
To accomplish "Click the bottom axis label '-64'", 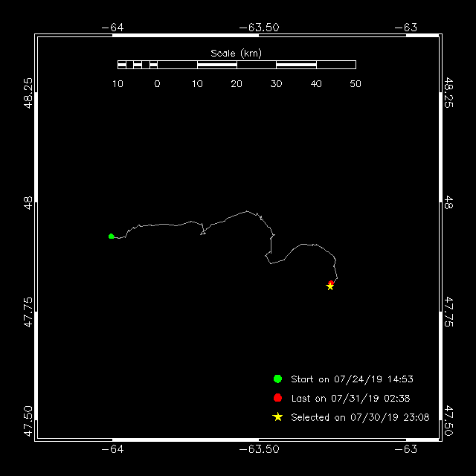I will pos(112,449).
